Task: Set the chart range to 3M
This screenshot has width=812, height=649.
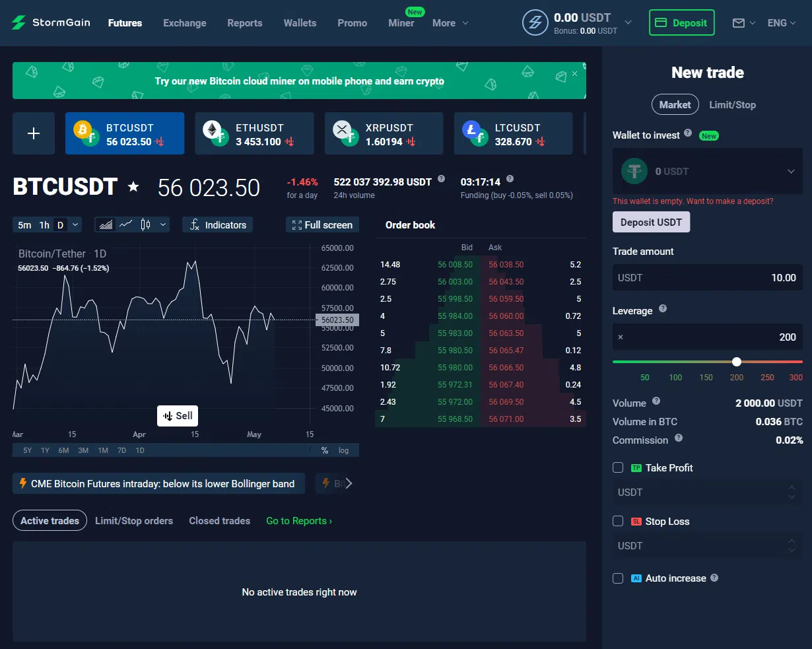Action: (83, 450)
